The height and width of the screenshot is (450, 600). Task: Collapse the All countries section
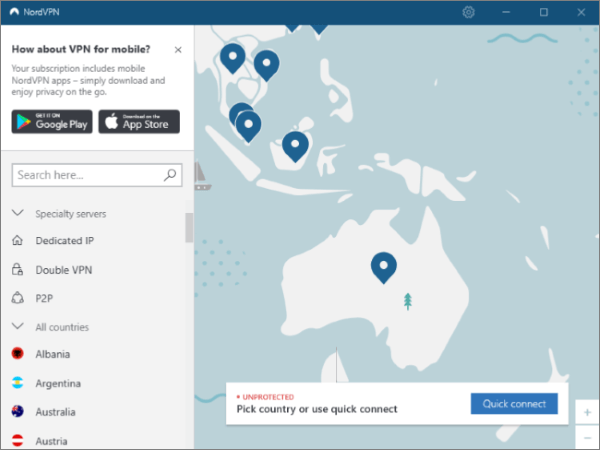point(18,326)
